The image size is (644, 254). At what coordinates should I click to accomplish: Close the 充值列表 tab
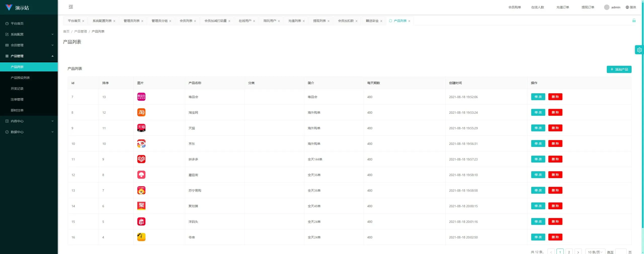(304, 21)
